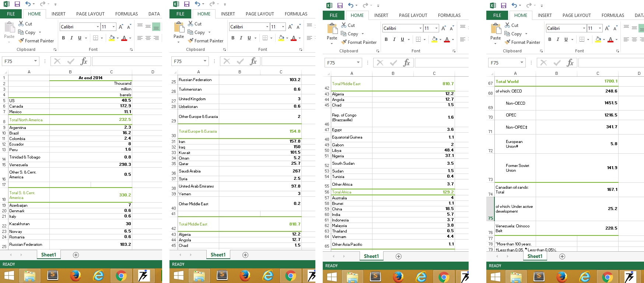
Task: Expand Paste dropdown arrow in Total Europe & Eurasia window
Action: coord(179,42)
